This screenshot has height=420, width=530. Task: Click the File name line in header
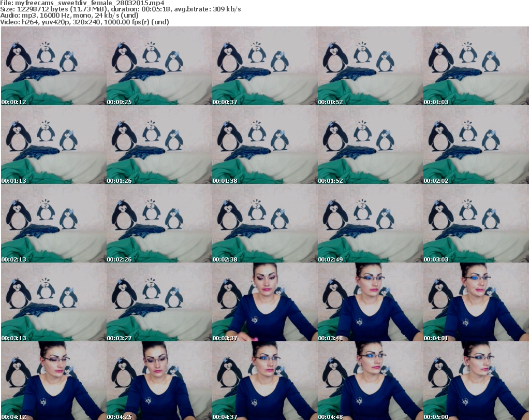point(82,3)
